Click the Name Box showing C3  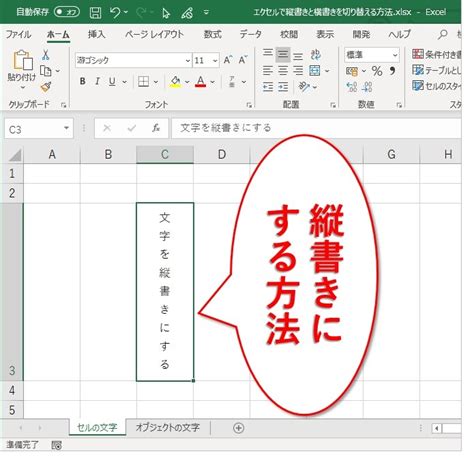tap(39, 128)
